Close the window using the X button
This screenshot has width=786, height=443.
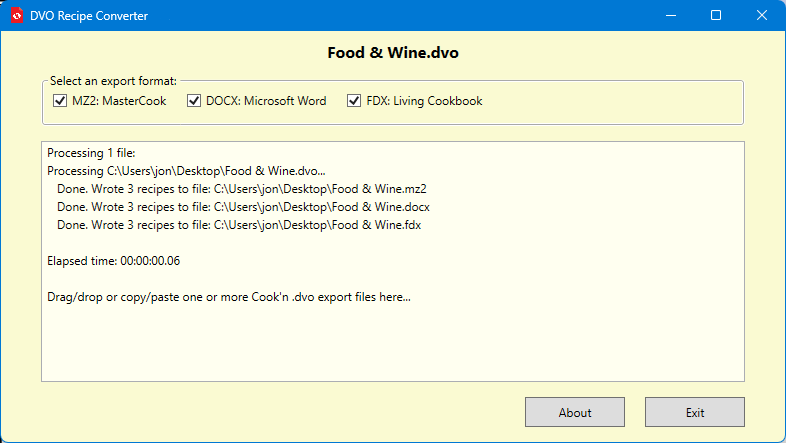click(x=761, y=16)
